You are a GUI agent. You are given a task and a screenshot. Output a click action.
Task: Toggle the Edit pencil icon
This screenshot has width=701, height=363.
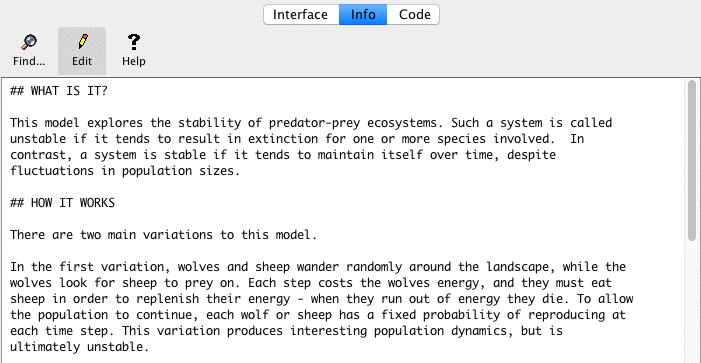pos(82,42)
